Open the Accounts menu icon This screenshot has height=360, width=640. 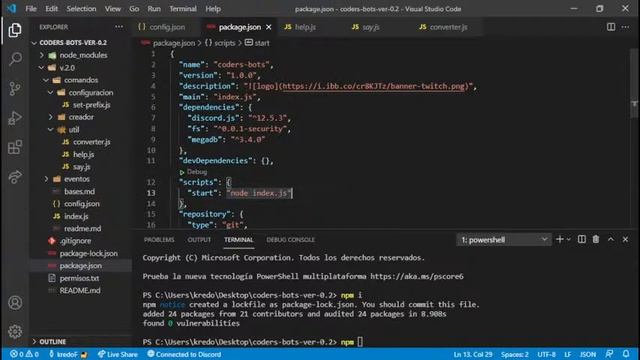15,303
